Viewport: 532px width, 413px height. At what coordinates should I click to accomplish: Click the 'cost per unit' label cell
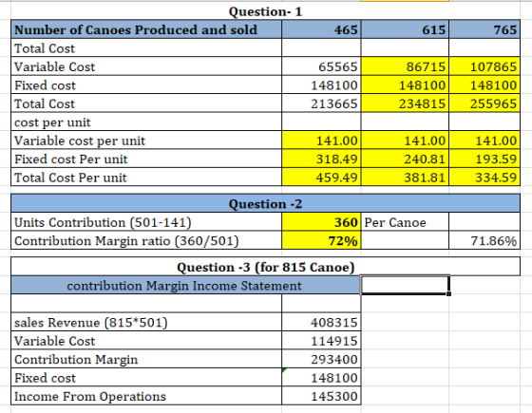146,122
